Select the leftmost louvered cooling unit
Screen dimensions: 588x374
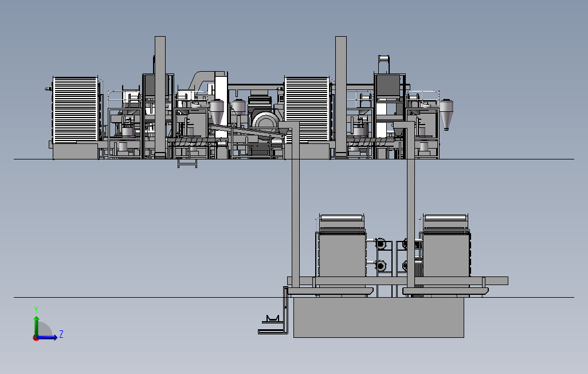point(75,110)
